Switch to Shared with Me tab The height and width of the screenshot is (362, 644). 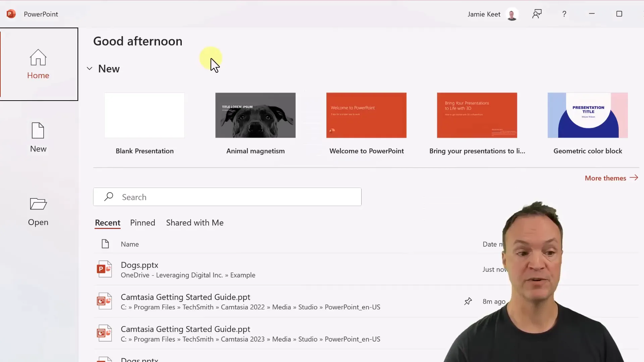pos(195,223)
